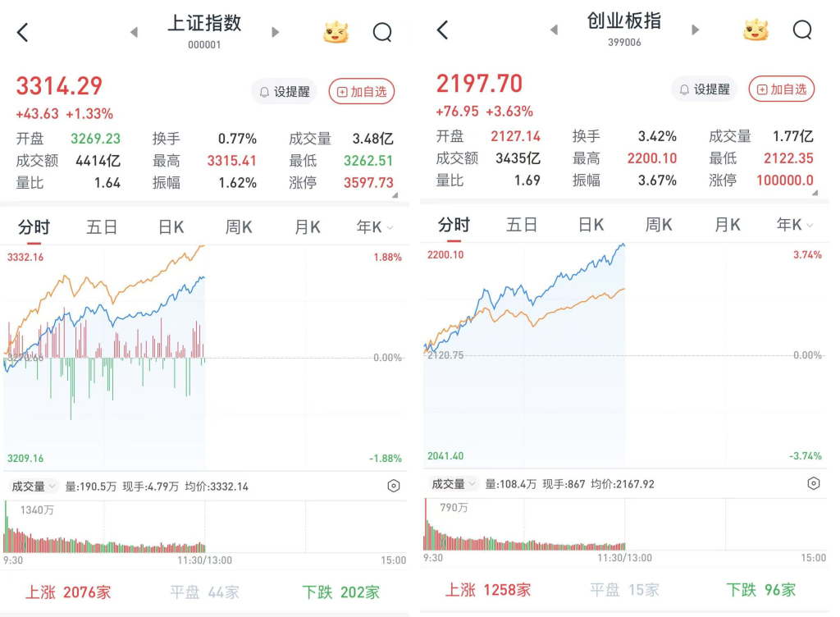Open 成交量 indicator dropdown on 上证指数
The height and width of the screenshot is (617, 840).
tap(34, 487)
